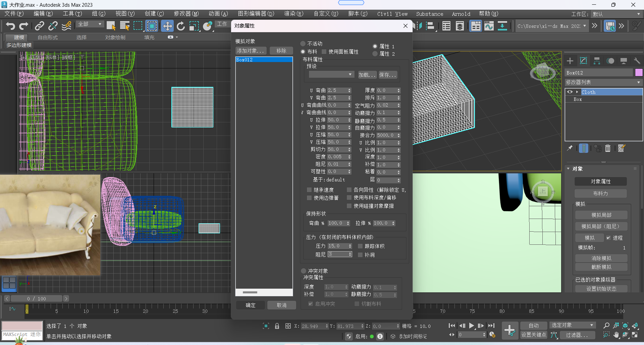Open 选定对象 key filter dropdown

(x=573, y=325)
